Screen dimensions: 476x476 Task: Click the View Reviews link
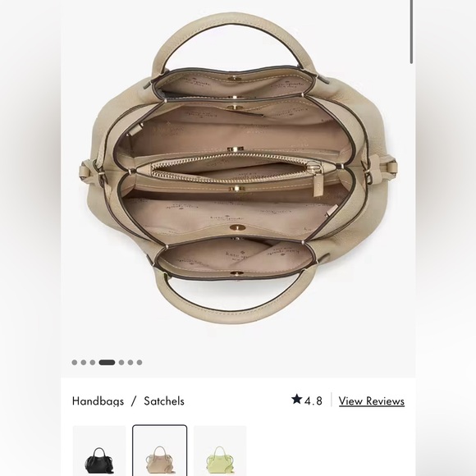[x=372, y=401]
